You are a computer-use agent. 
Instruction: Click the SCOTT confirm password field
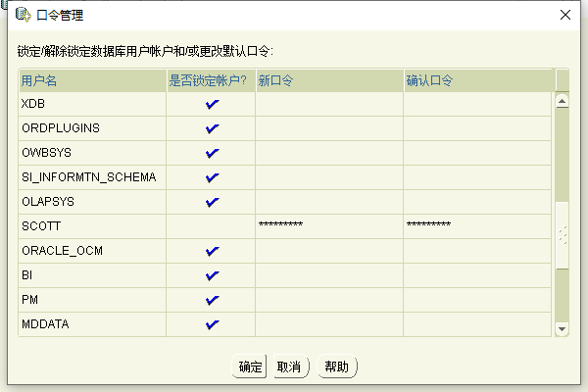coord(477,226)
